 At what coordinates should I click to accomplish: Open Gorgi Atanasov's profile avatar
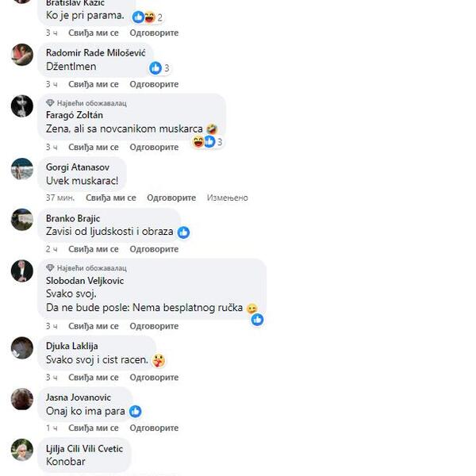(x=22, y=169)
